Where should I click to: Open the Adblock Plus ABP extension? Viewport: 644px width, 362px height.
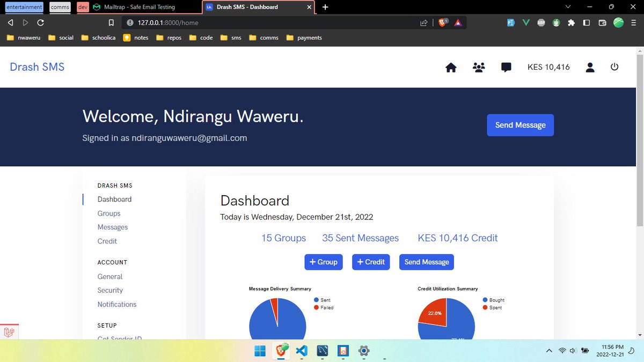pos(541,23)
